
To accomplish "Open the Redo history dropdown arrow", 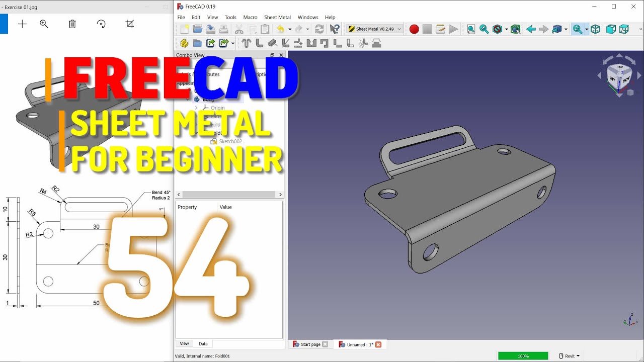I will pyautogui.click(x=307, y=29).
